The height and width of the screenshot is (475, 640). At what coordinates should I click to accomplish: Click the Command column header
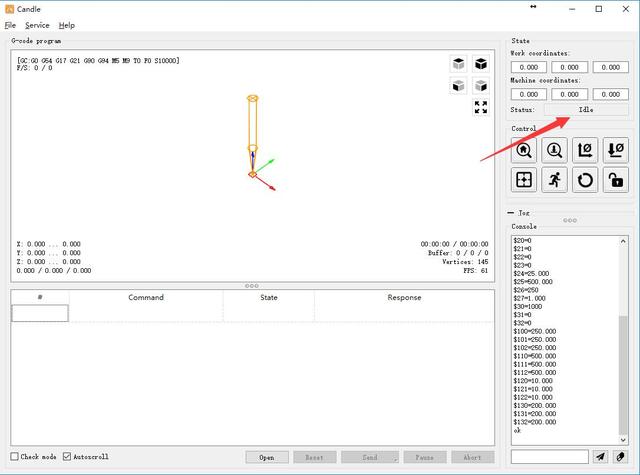(146, 297)
